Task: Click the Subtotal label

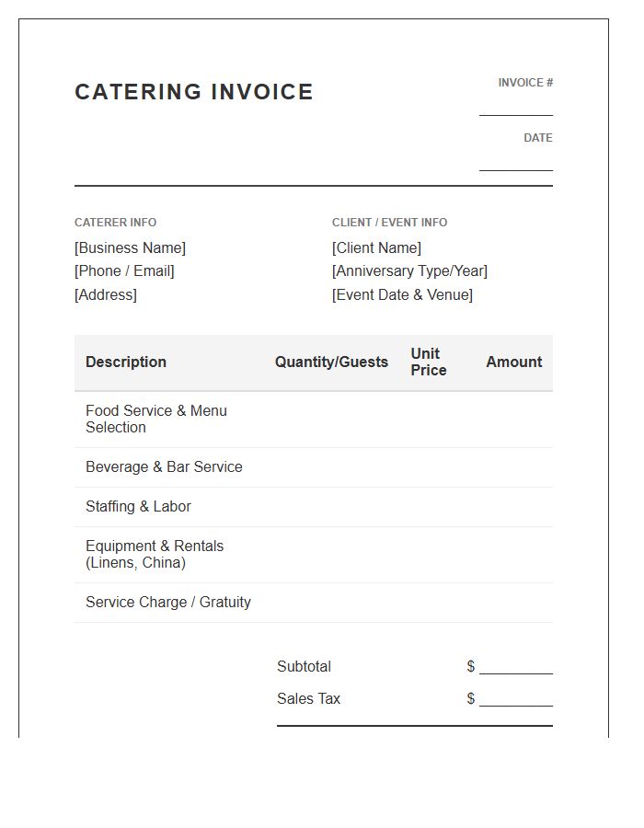Action: click(304, 666)
